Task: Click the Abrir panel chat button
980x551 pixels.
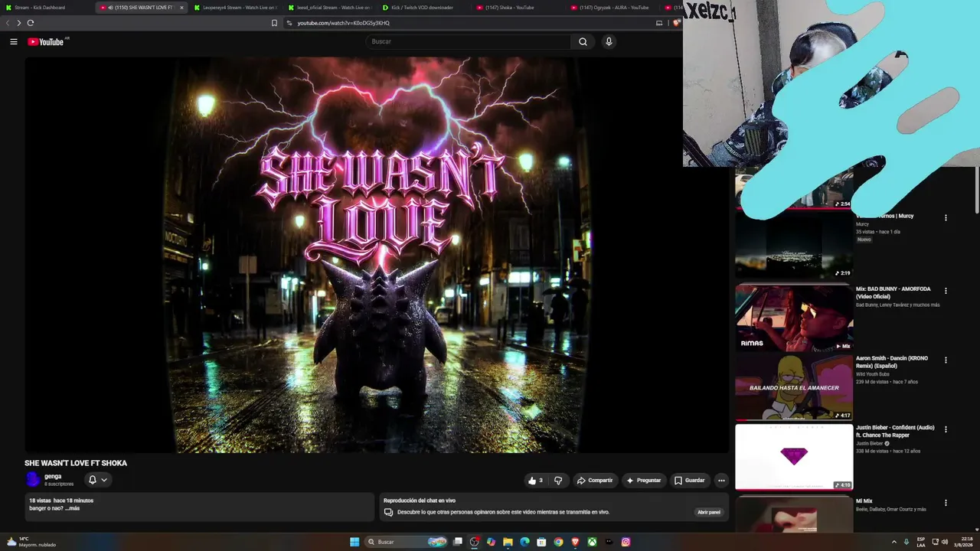Action: click(709, 512)
